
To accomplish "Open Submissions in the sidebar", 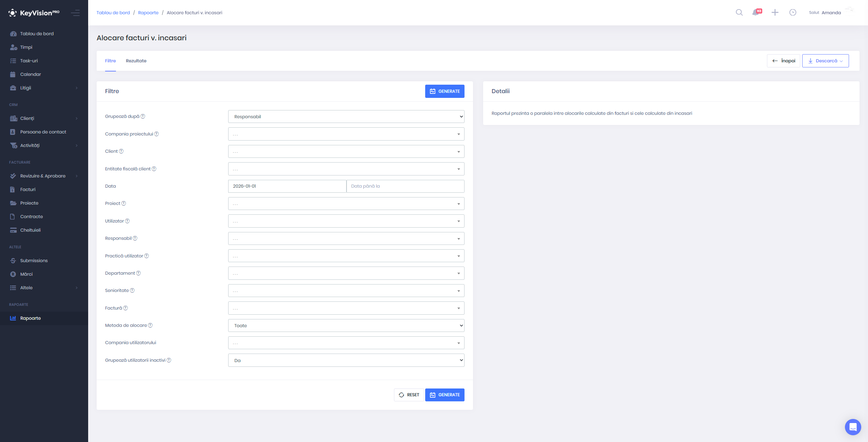I will [44, 260].
